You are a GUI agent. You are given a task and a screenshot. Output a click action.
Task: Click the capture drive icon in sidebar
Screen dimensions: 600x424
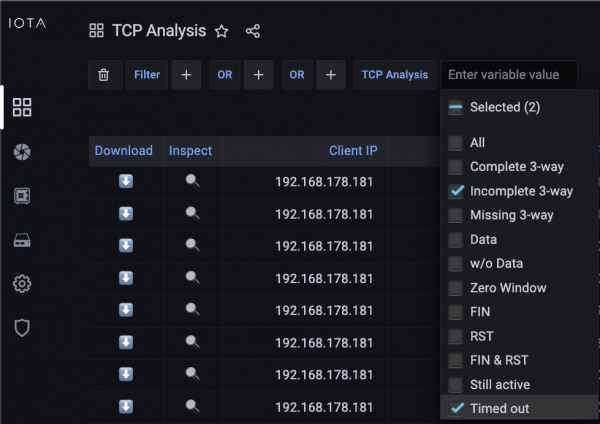pos(22,240)
